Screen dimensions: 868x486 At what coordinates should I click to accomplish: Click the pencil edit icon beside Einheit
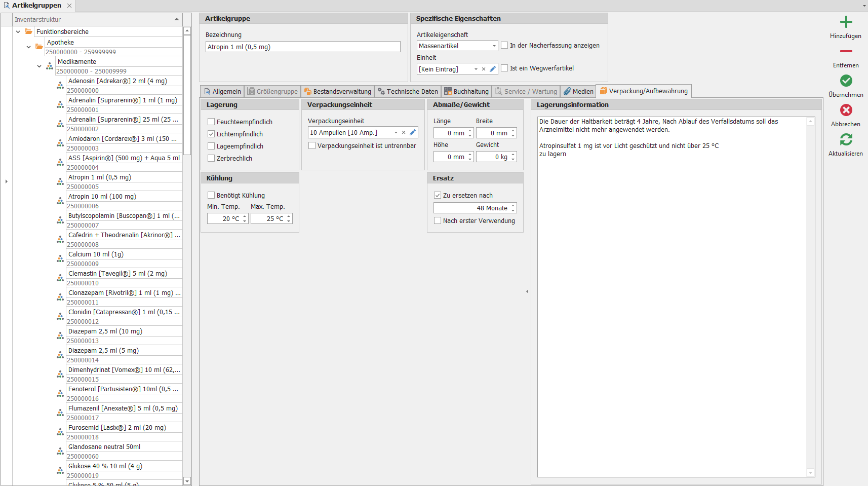(x=492, y=69)
